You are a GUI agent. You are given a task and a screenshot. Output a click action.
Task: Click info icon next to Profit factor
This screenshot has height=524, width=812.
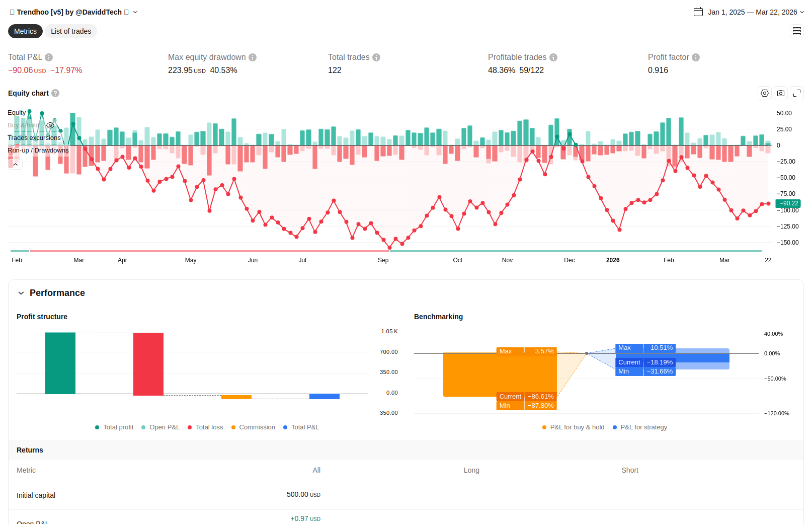pyautogui.click(x=696, y=57)
